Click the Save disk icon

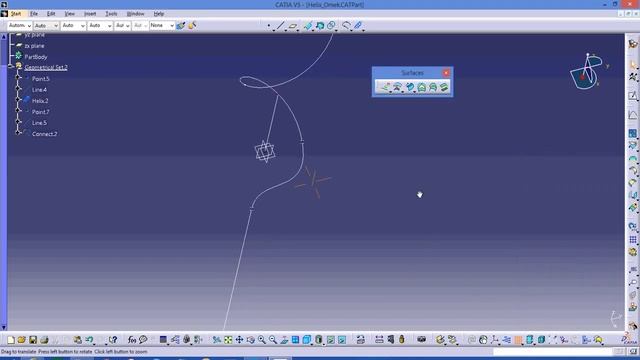(33, 340)
